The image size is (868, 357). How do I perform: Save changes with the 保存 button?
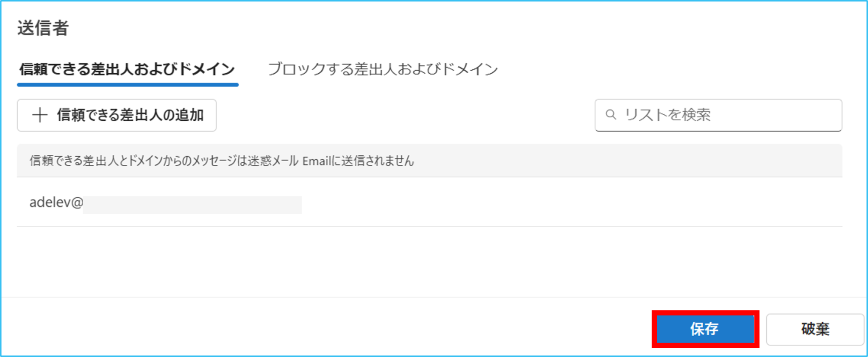point(705,329)
